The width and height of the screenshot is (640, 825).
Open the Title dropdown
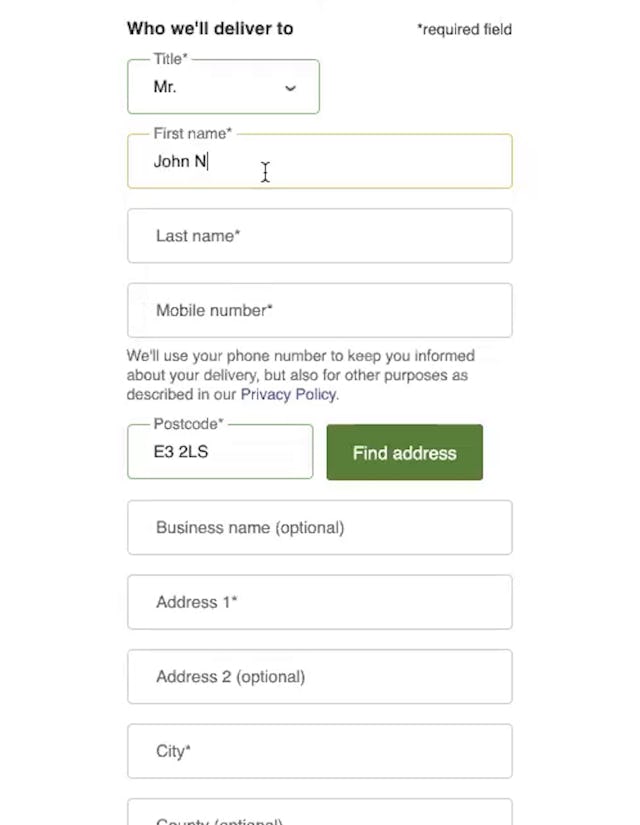[x=222, y=87]
